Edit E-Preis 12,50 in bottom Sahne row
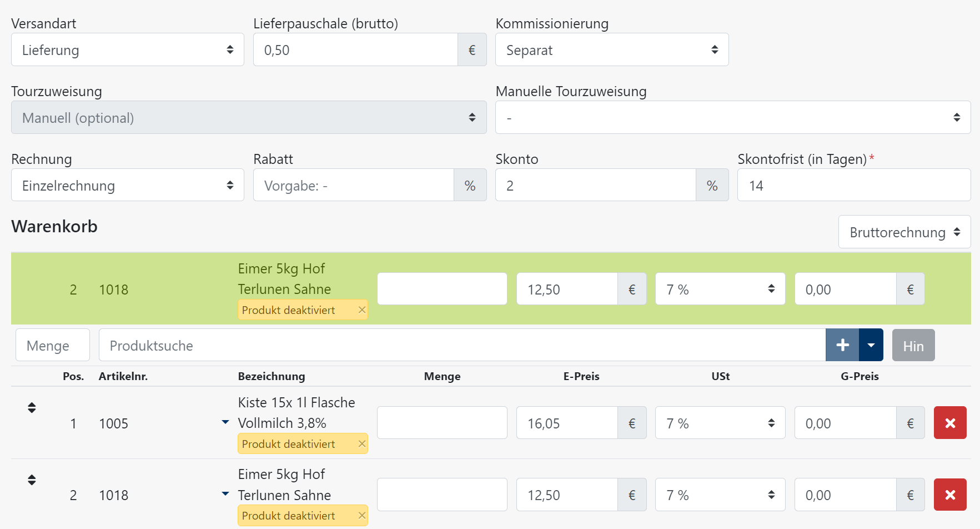This screenshot has width=980, height=529. coord(567,495)
